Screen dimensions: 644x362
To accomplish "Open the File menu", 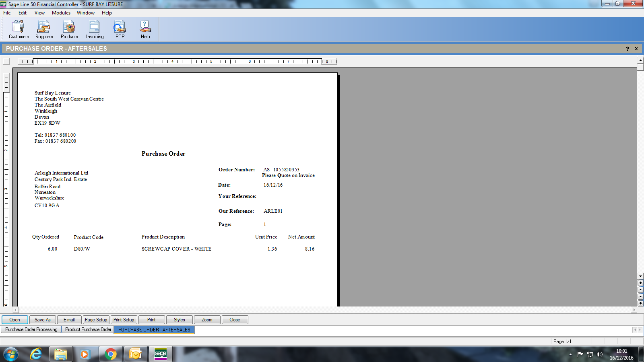I will click(7, 13).
